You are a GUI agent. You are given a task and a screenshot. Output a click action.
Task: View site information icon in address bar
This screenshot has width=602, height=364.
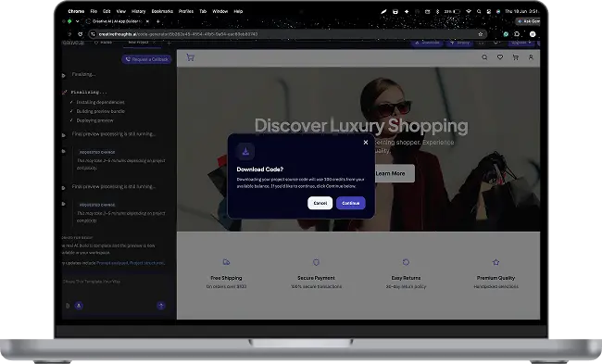tap(93, 34)
